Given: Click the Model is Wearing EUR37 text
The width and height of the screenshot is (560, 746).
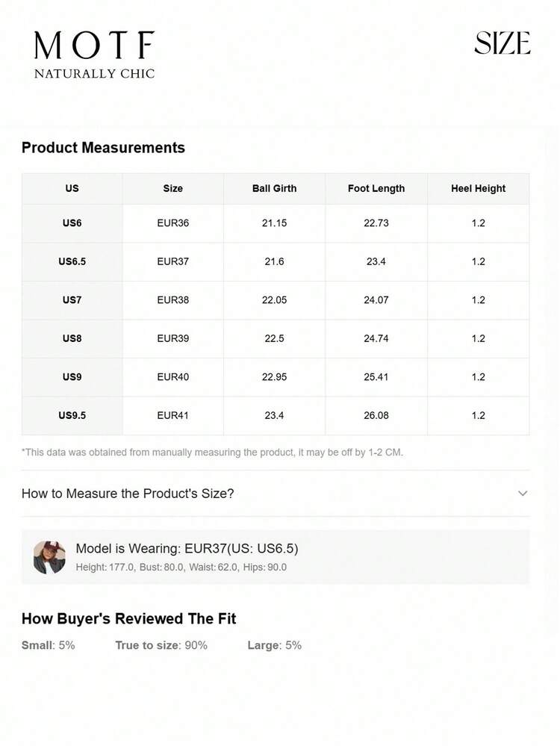Looking at the screenshot, I should pyautogui.click(x=187, y=549).
